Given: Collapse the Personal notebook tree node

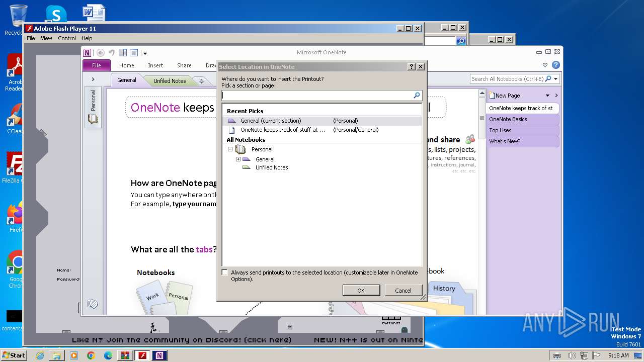Looking at the screenshot, I should coord(230,149).
